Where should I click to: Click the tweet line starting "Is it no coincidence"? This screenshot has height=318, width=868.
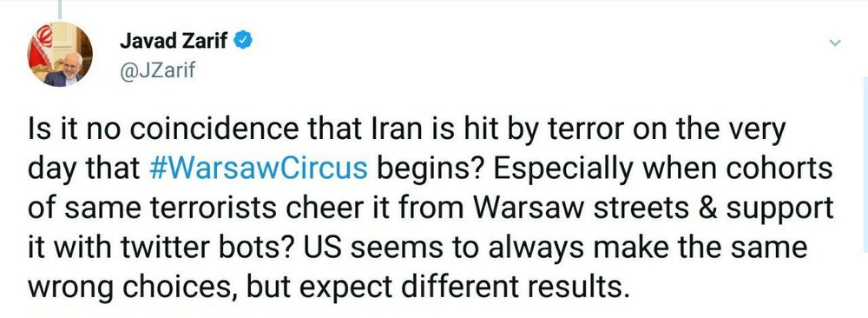[406, 130]
